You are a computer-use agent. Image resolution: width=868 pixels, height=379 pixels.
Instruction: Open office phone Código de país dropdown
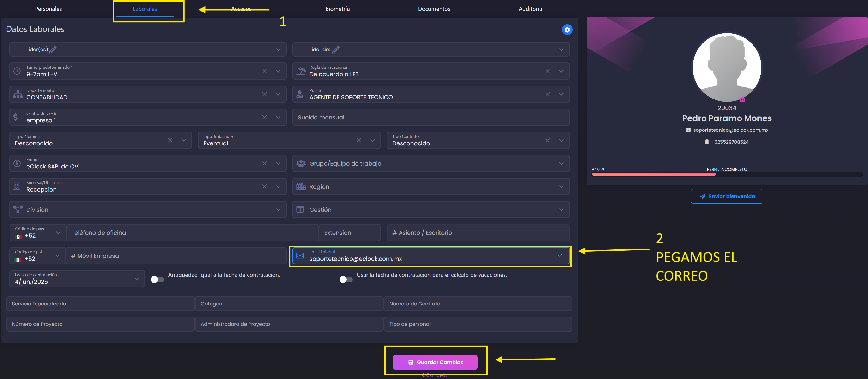(58, 233)
